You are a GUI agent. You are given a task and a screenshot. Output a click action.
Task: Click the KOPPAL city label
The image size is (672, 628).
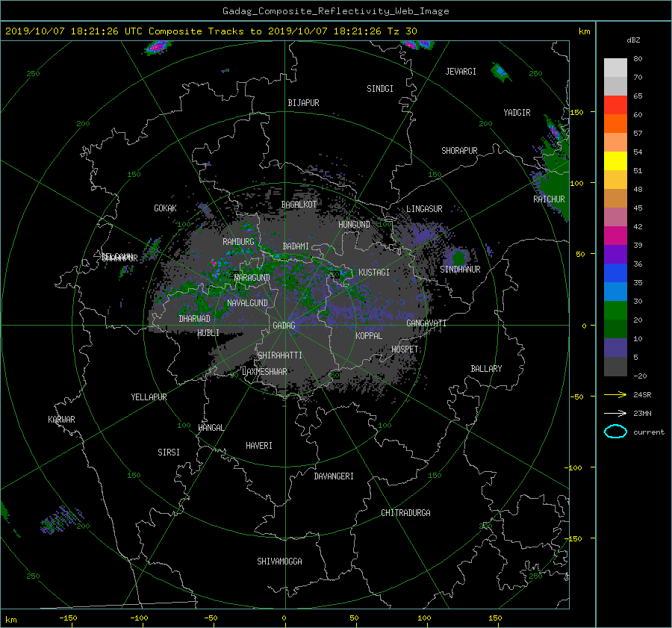(x=369, y=335)
